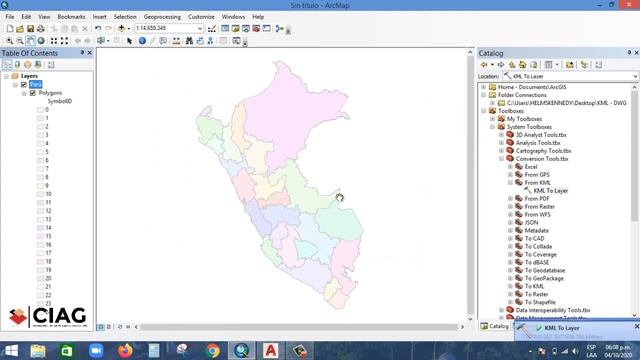This screenshot has height=360, width=640.
Task: Open the Customize menu
Action: pyautogui.click(x=201, y=17)
